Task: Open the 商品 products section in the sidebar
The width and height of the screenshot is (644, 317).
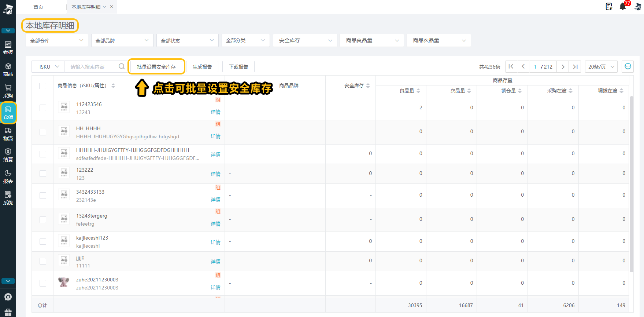Action: (8, 69)
